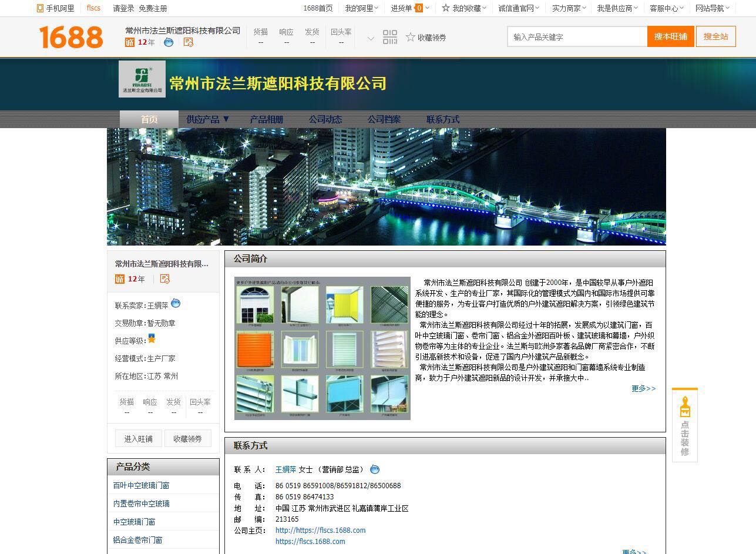Click the 诚信通 12年 badge in header
Image resolution: width=756 pixels, height=554 pixels.
tap(140, 42)
